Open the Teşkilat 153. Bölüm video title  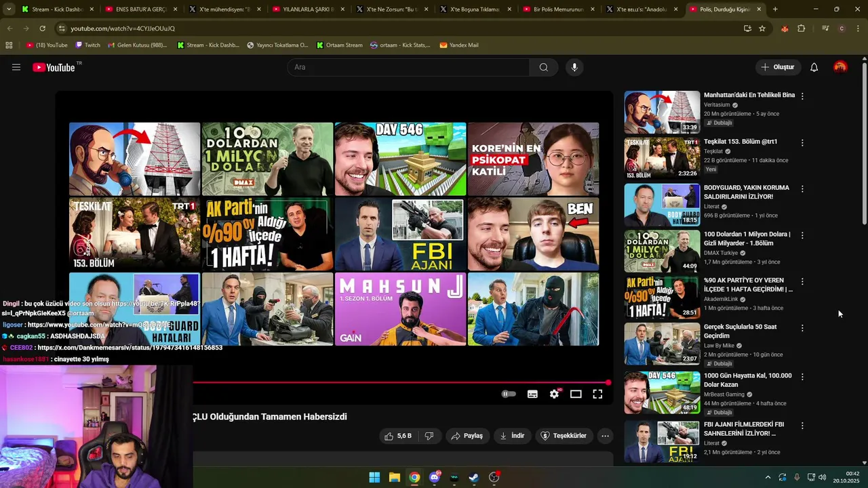(x=741, y=142)
